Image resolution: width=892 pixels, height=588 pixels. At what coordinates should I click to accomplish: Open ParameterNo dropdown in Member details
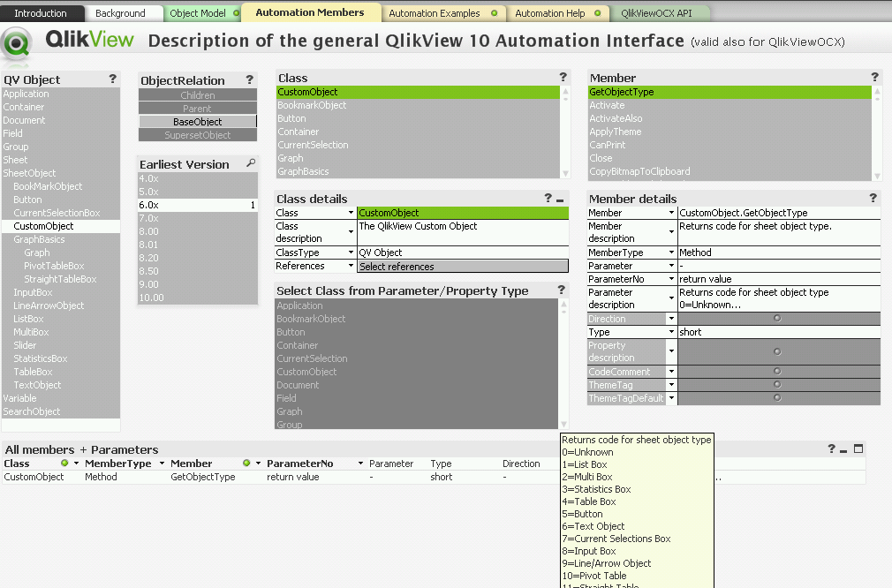click(671, 279)
